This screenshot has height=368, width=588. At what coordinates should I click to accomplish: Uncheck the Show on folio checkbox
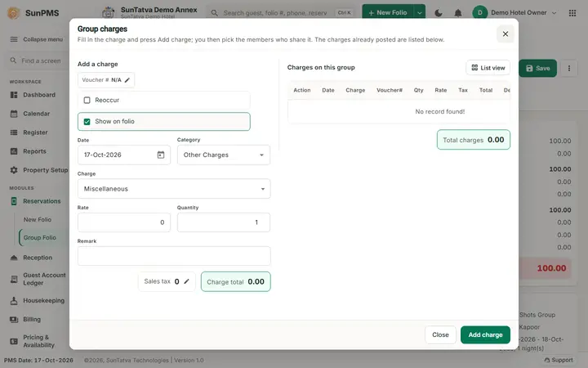pyautogui.click(x=87, y=122)
